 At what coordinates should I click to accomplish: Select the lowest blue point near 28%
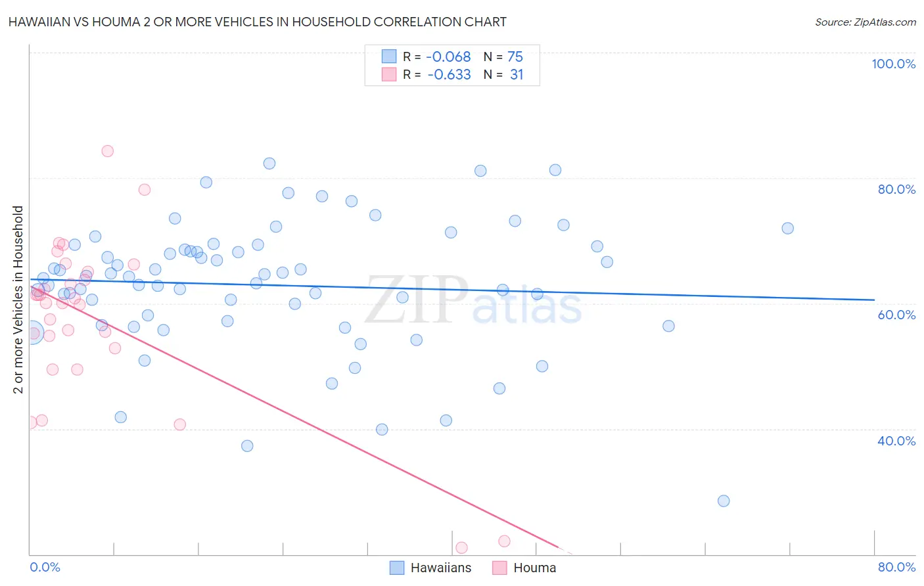pos(724,501)
